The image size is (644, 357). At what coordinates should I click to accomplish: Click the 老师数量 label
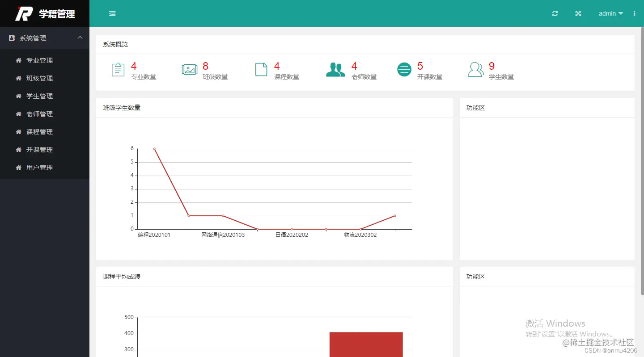pos(364,77)
